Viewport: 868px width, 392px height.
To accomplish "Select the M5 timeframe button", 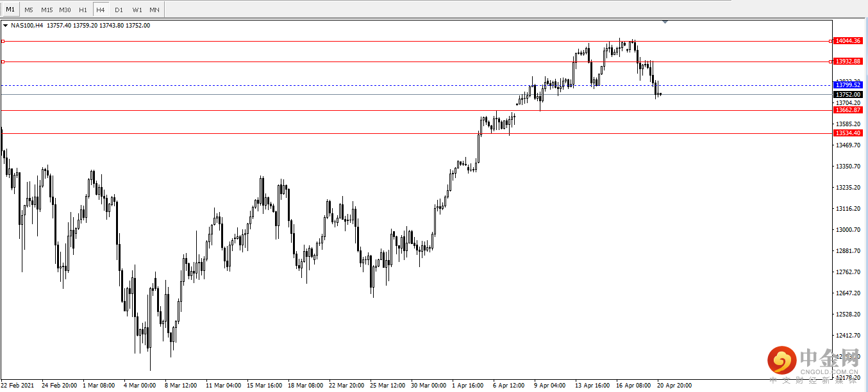I will click(x=29, y=10).
